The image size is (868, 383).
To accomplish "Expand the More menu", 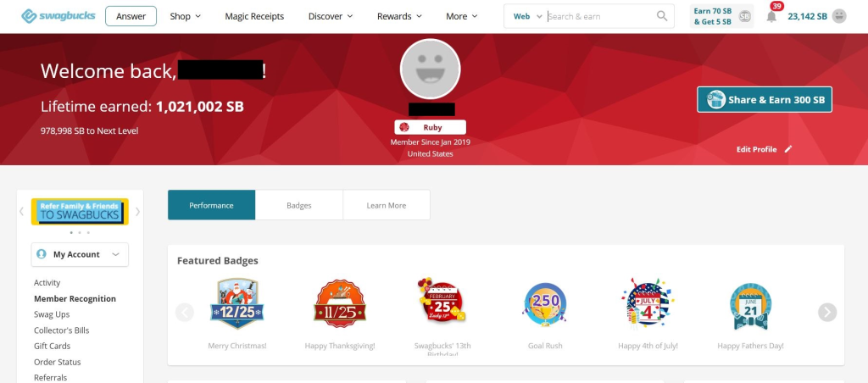I will click(x=462, y=16).
